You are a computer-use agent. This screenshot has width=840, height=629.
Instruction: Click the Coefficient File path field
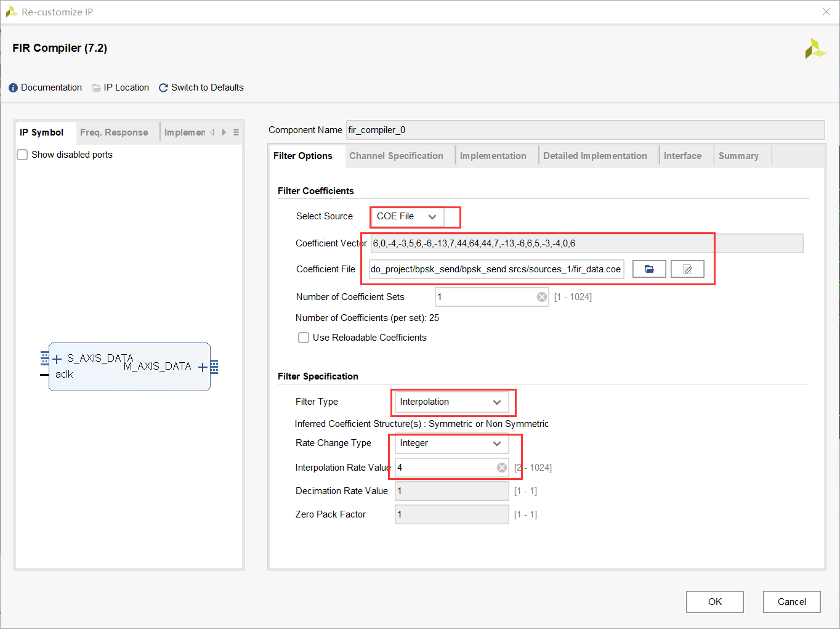496,269
